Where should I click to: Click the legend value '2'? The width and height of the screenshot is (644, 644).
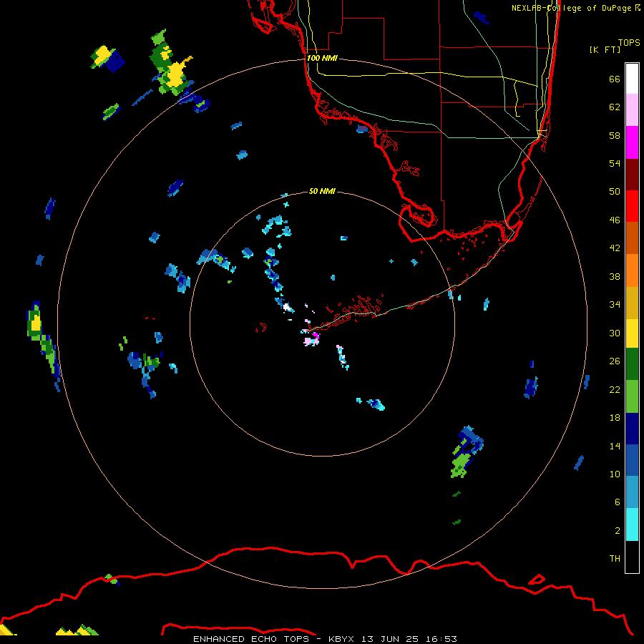(x=618, y=531)
